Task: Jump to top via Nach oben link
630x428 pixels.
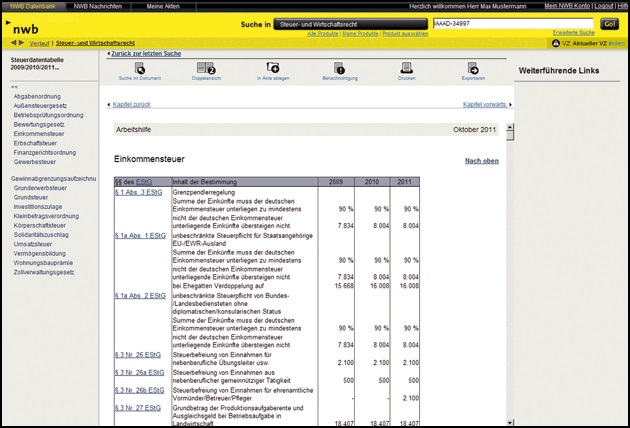Action: coord(481,160)
